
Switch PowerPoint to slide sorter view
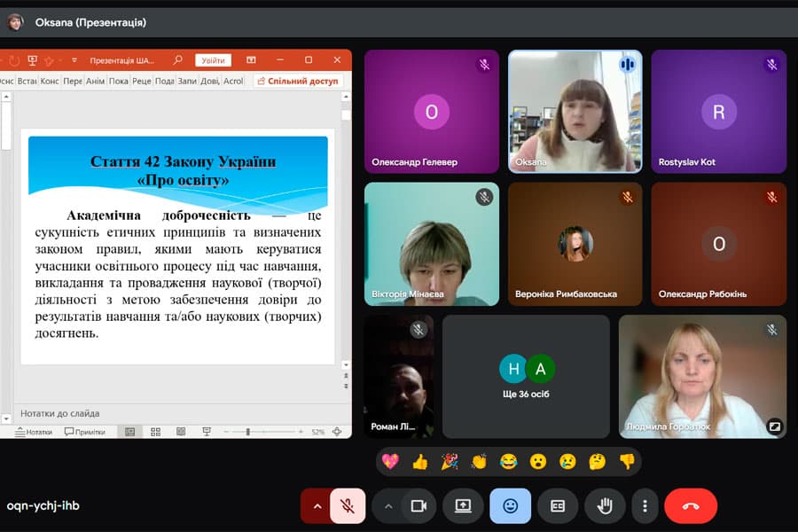coord(155,432)
